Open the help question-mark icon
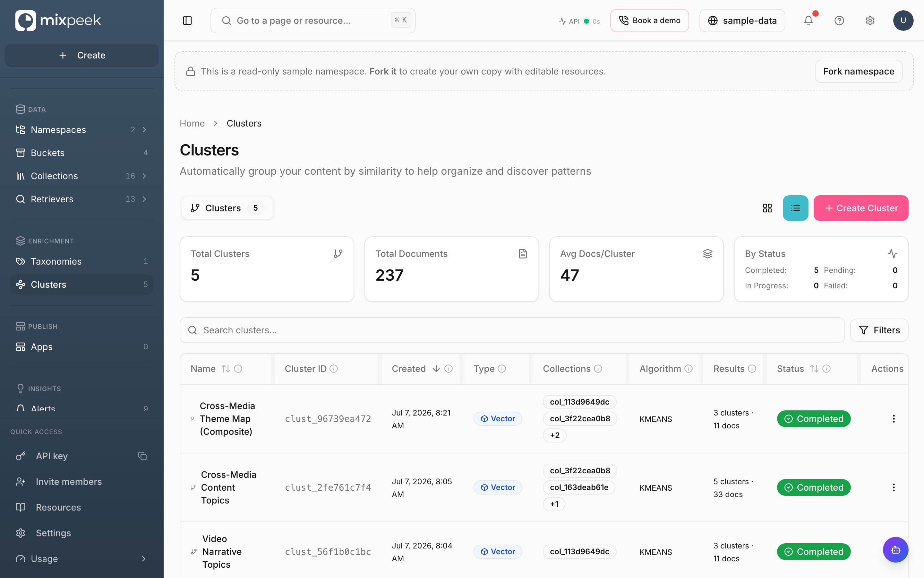924x578 pixels. (x=839, y=21)
